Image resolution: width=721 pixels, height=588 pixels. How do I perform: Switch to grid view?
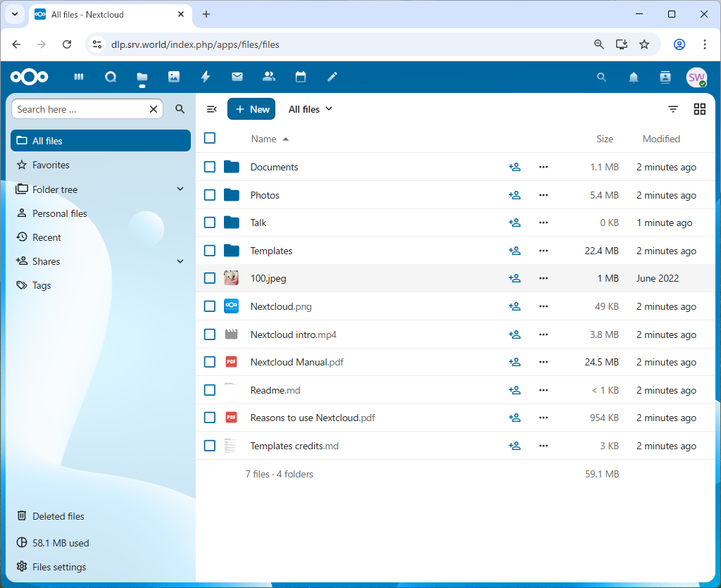699,109
